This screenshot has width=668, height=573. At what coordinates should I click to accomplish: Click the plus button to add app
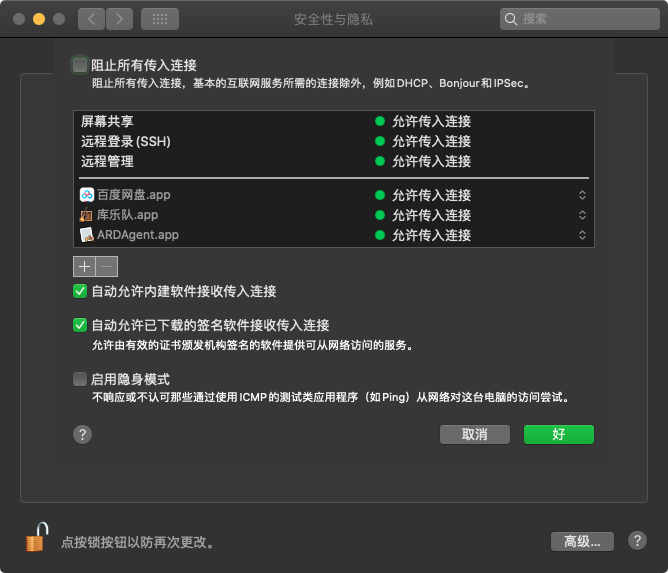[x=84, y=266]
